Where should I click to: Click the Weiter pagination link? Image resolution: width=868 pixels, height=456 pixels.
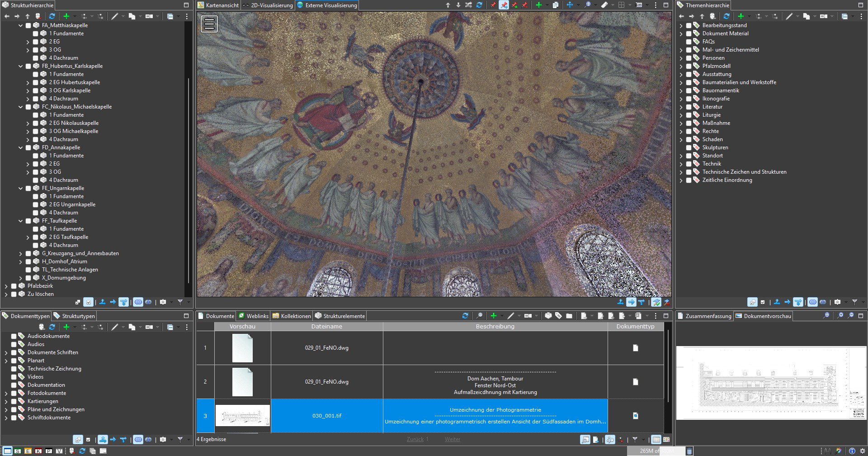[x=452, y=439]
